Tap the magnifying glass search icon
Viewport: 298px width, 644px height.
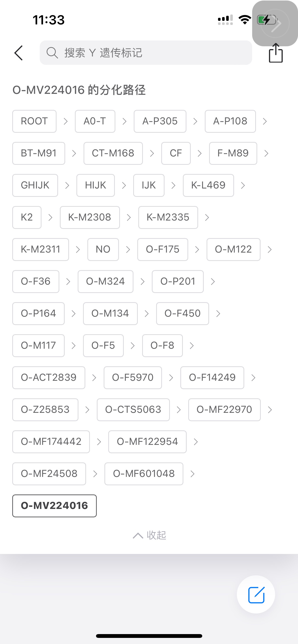tap(52, 53)
